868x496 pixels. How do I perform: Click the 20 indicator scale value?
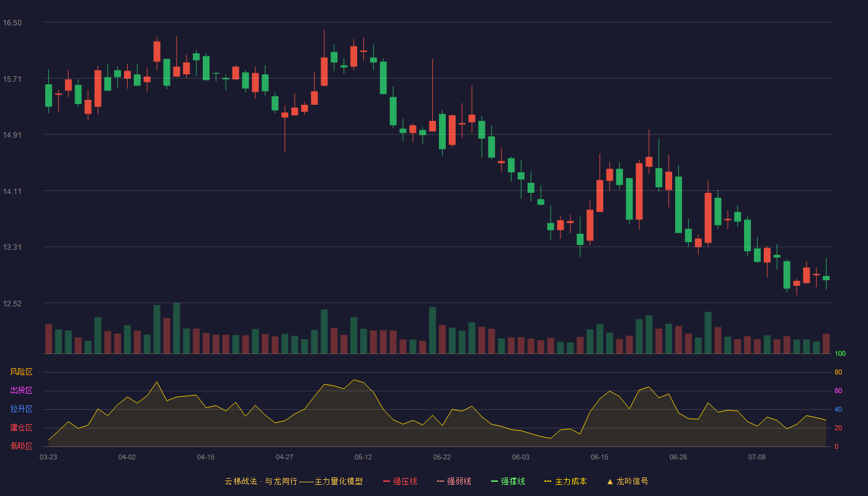point(838,428)
